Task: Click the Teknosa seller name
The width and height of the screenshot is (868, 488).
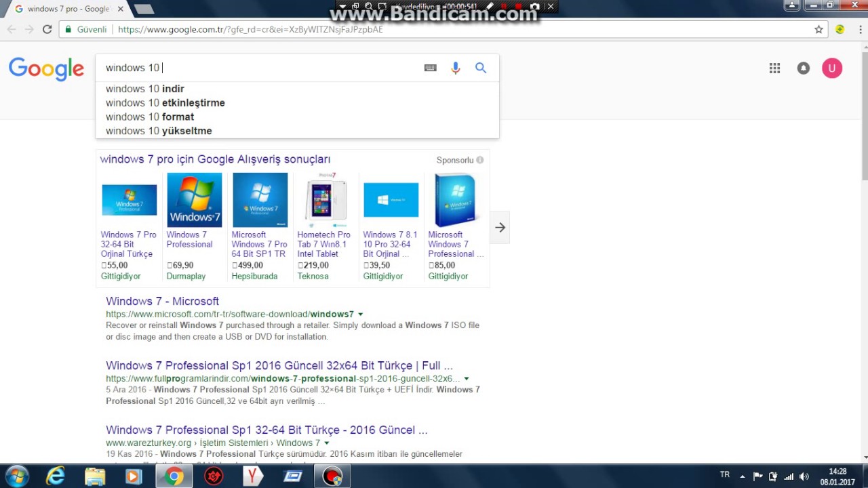Action: [313, 276]
